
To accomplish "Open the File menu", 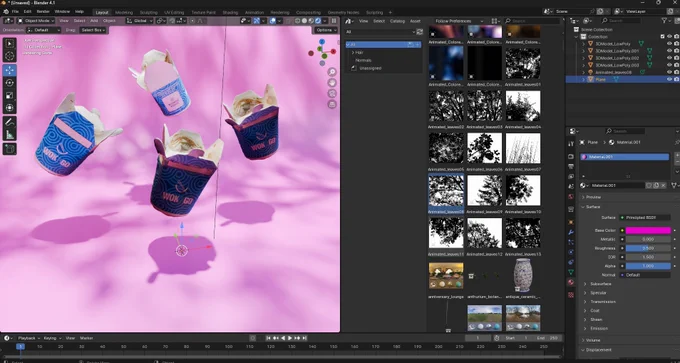I will (15, 12).
